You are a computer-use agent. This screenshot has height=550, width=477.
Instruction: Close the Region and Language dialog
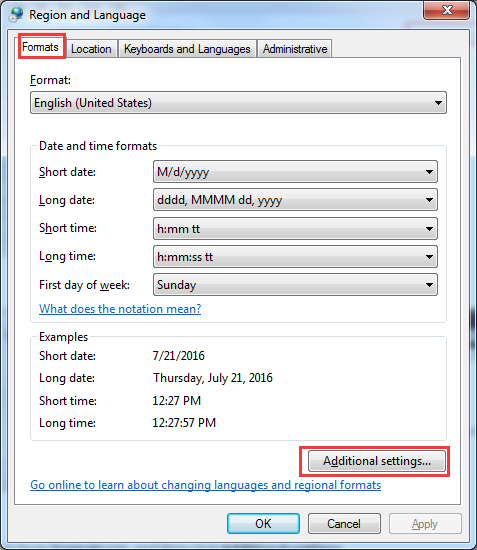point(446,10)
